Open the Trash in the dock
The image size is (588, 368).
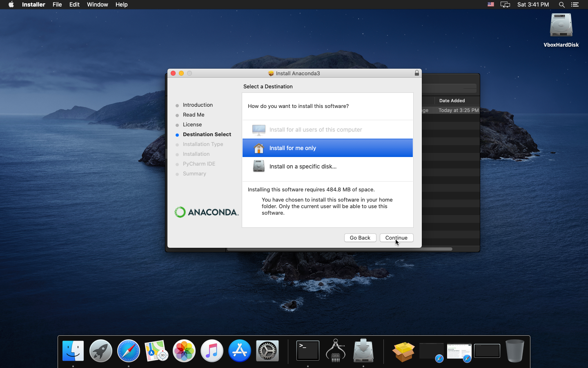(x=515, y=351)
